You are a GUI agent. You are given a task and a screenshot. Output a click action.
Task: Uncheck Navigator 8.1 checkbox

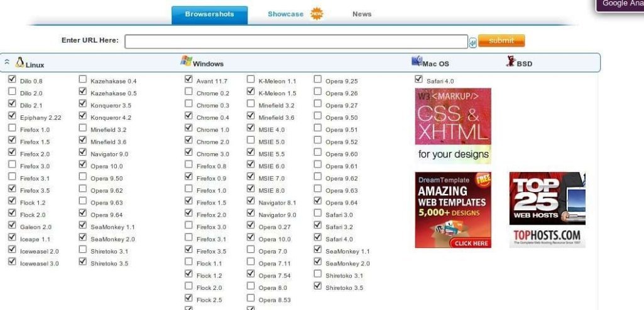click(x=251, y=201)
